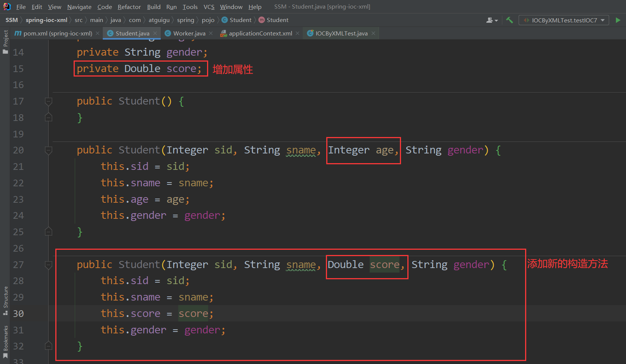This screenshot has height=364, width=626.
Task: Open the Run menu
Action: (x=172, y=7)
